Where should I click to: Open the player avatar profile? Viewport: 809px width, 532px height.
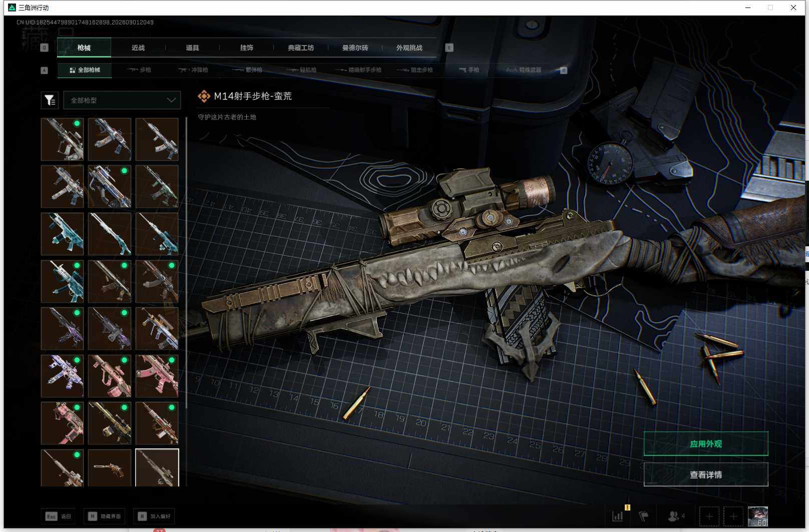click(x=758, y=516)
